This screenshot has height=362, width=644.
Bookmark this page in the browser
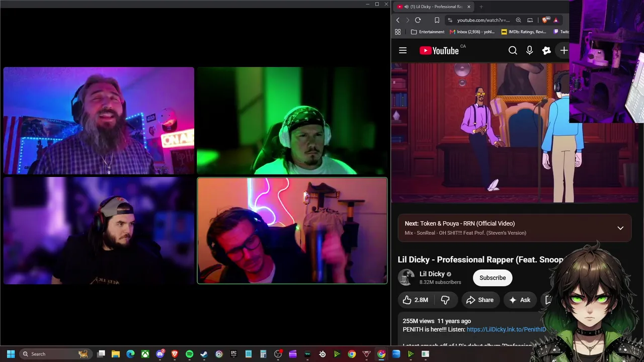pos(437,20)
